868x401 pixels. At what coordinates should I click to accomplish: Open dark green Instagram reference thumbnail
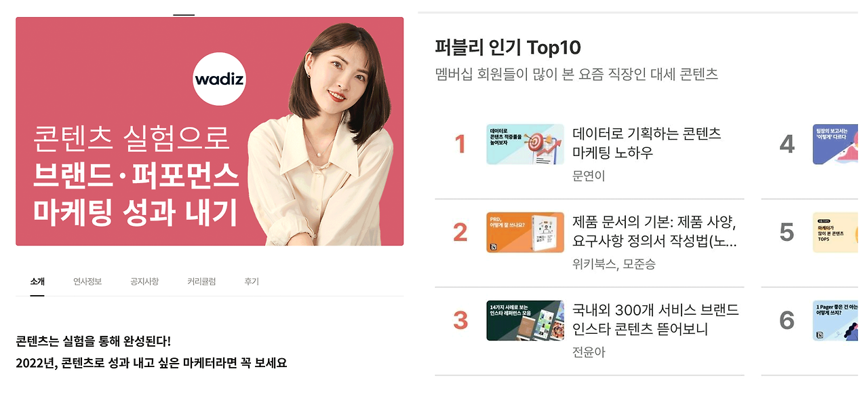pos(525,320)
